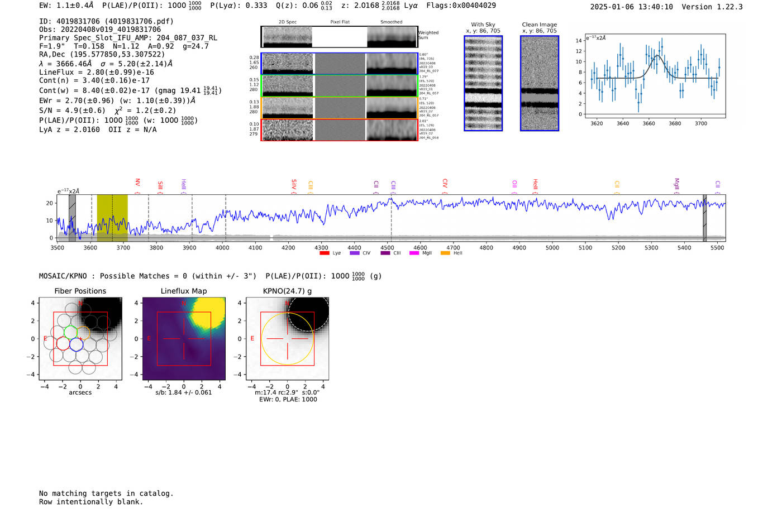This screenshot has width=782, height=532.
Task: Click the Gaussian line fit plot
Action: (655, 76)
